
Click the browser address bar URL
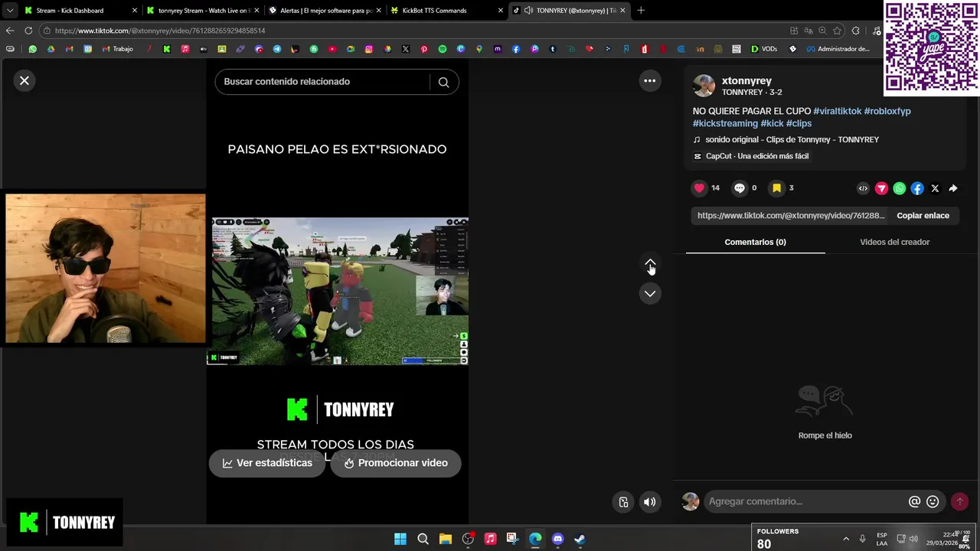(x=160, y=31)
